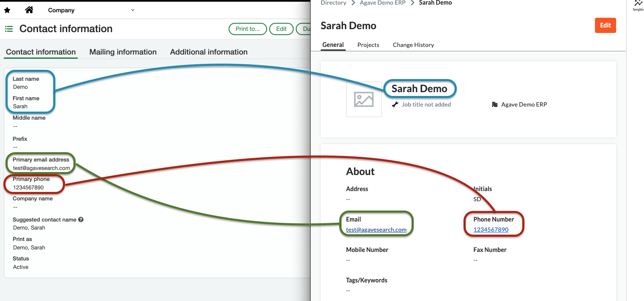Click the 1234567890 phone number link
This screenshot has height=301, width=644.
[x=491, y=230]
